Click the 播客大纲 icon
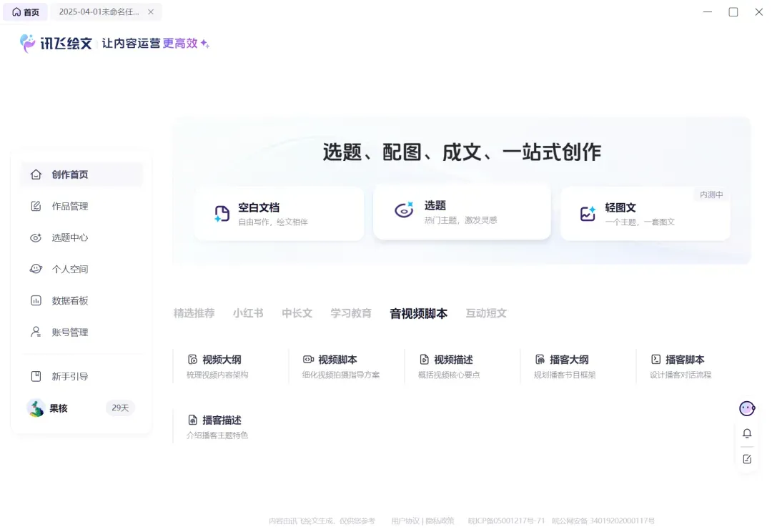The image size is (772, 532). click(540, 359)
